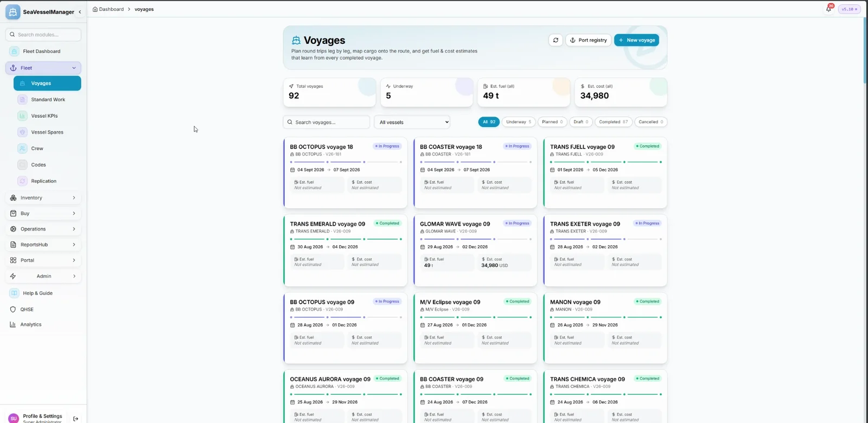This screenshot has height=423, width=868.
Task: Click the Replication sidebar icon
Action: (x=22, y=181)
